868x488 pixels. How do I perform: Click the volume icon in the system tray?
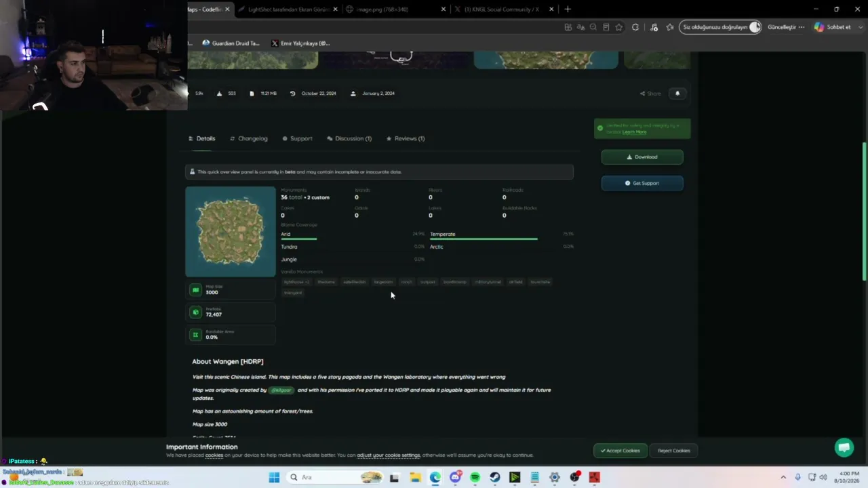click(823, 477)
